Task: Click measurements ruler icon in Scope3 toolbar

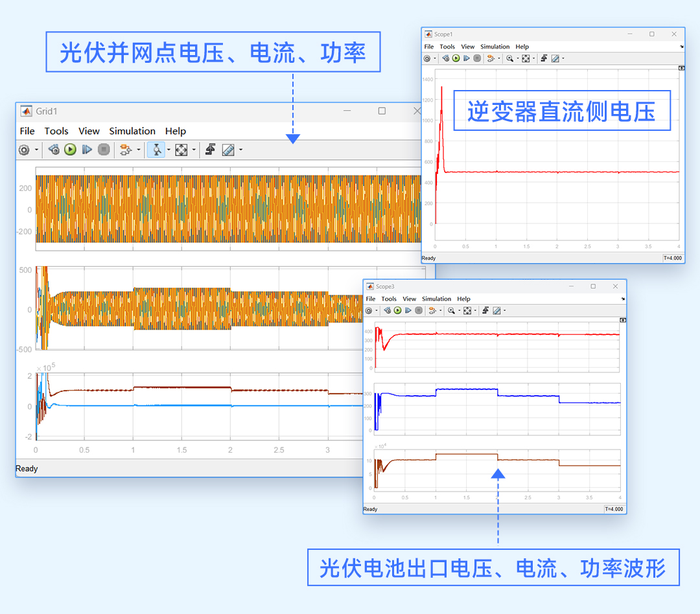Action: (x=497, y=311)
